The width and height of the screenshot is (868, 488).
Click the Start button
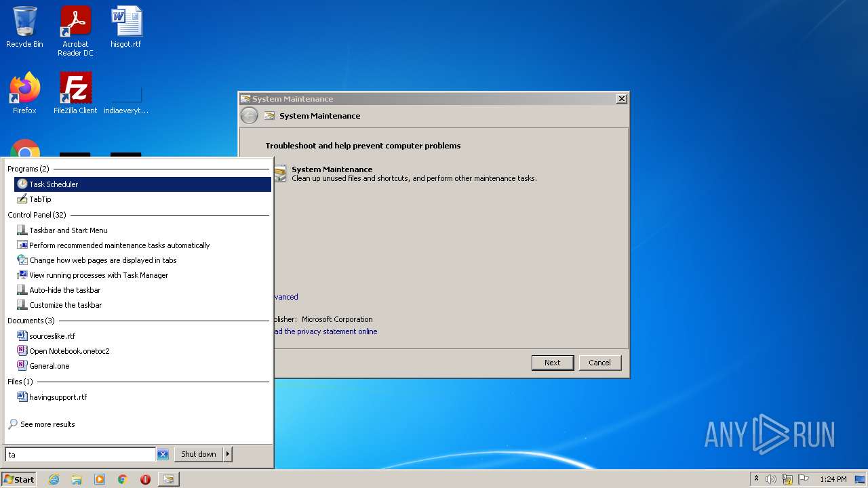coord(19,479)
